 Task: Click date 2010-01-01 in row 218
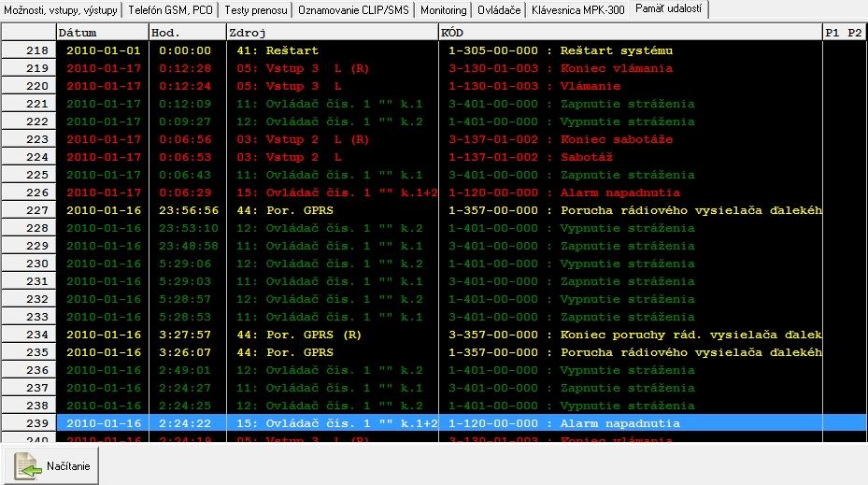[x=104, y=50]
